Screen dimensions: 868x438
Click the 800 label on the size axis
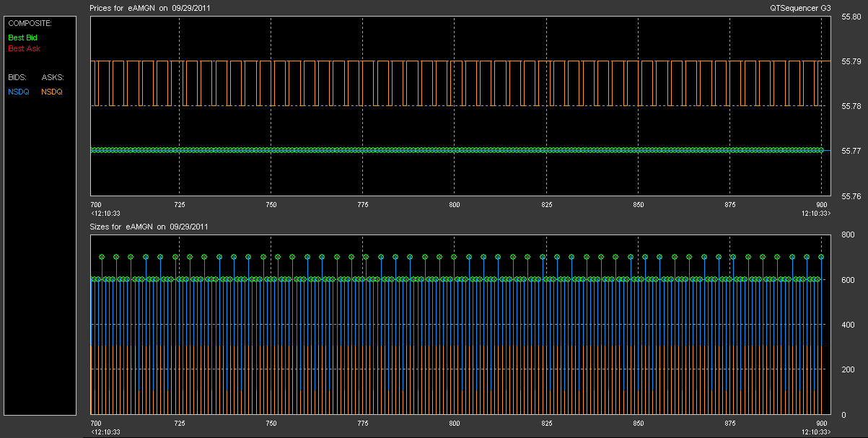point(848,235)
